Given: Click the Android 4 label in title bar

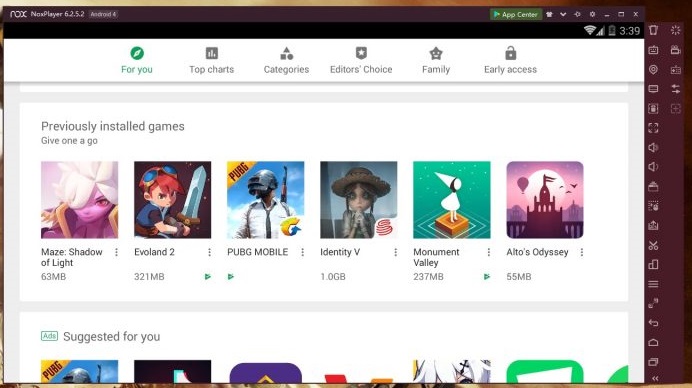Looking at the screenshot, I should [x=103, y=14].
